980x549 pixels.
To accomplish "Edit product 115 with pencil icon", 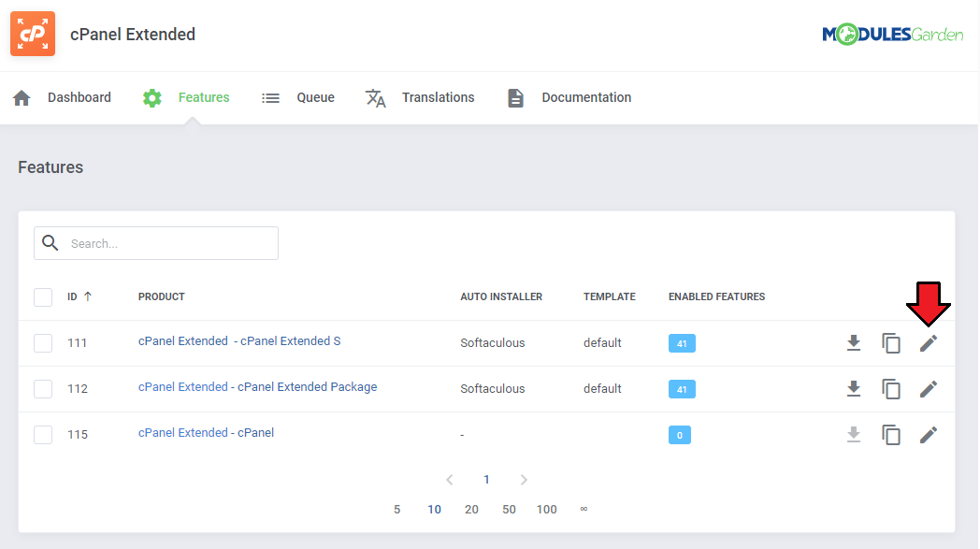I will 929,434.
